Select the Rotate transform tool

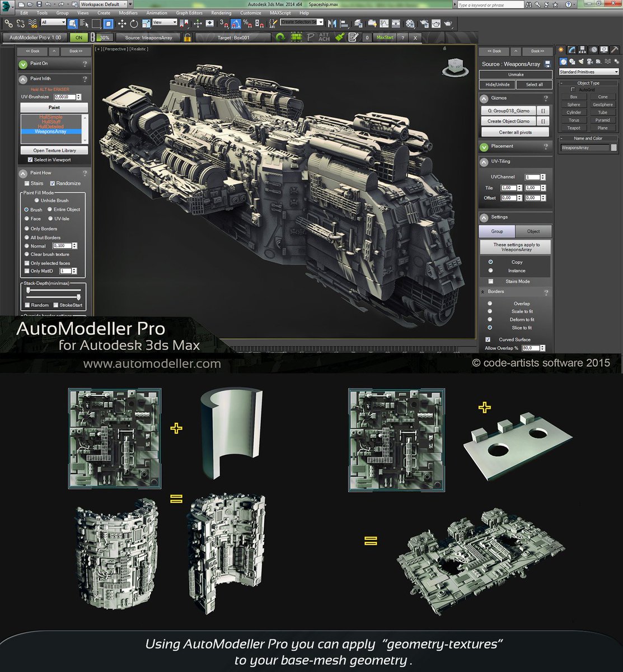pos(134,24)
